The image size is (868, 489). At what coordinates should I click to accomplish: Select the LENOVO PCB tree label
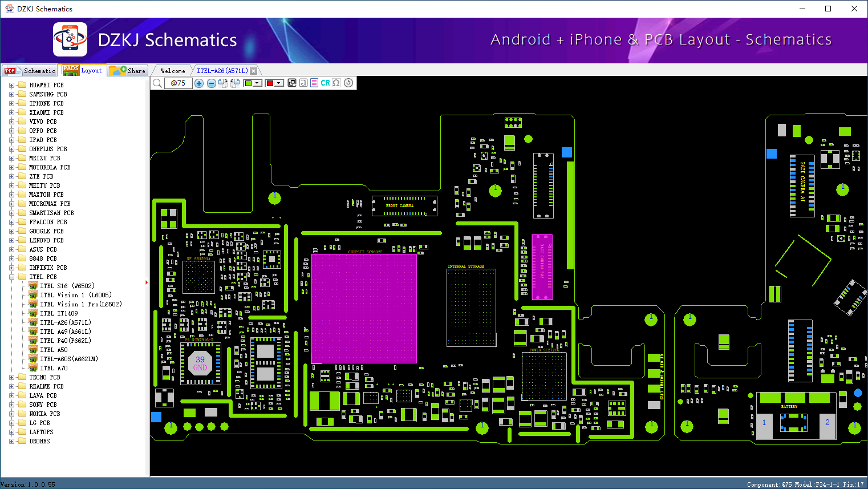pos(46,240)
